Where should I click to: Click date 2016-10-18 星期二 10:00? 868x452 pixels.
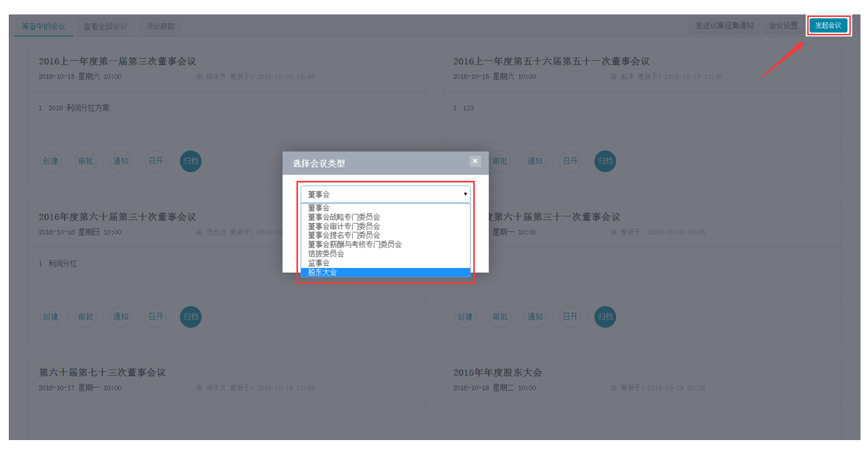click(x=494, y=388)
